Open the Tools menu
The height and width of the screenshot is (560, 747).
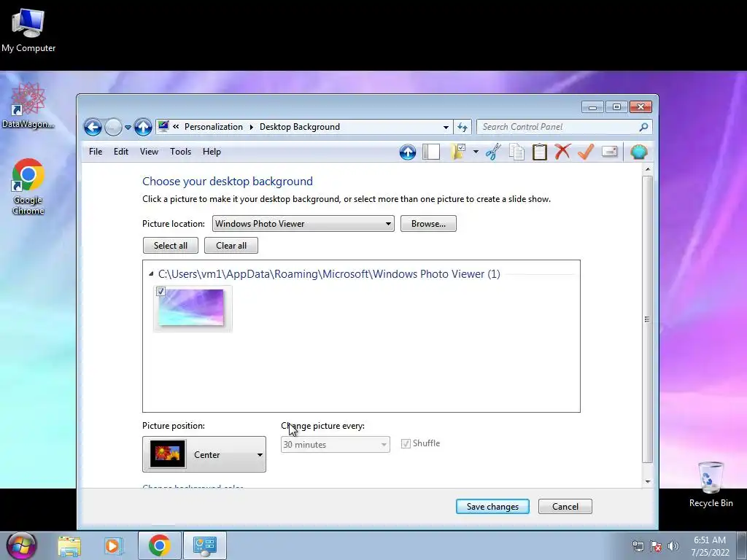point(181,152)
